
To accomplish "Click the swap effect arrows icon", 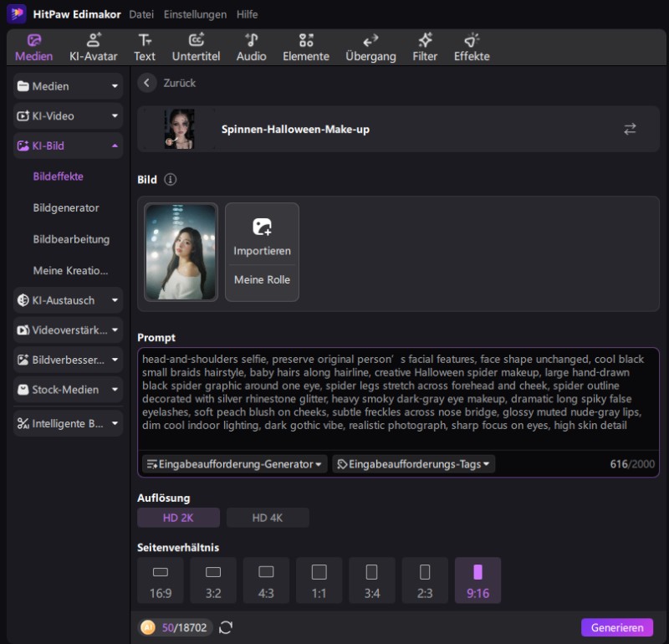I will pos(630,129).
